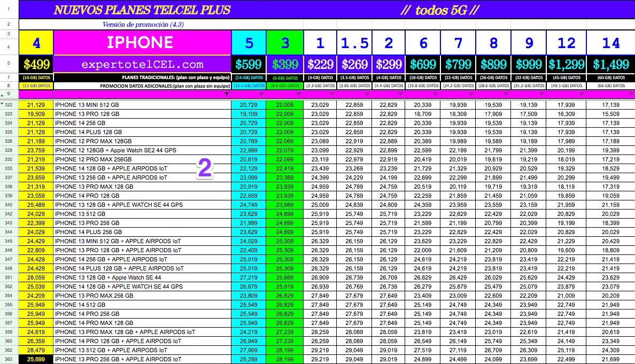
Task: Select 'IPHONE 13 512 GB + APPLE AIRPODS IoT'
Action: pyautogui.click(x=142, y=350)
